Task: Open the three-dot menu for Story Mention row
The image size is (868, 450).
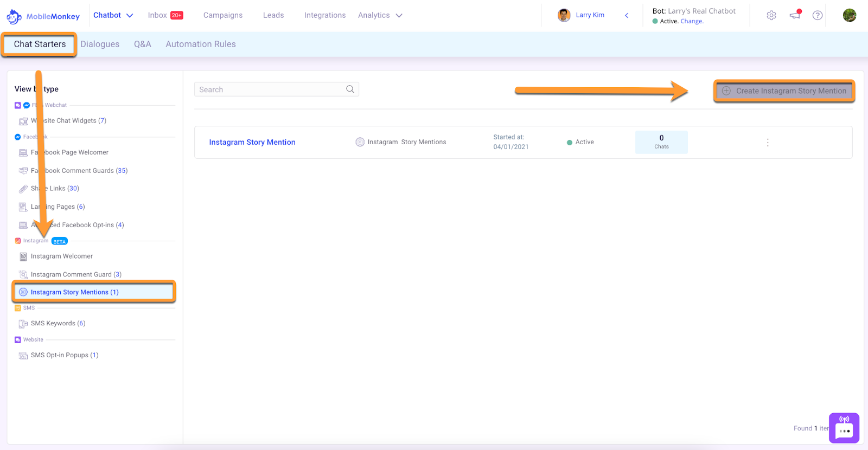Action: point(767,143)
